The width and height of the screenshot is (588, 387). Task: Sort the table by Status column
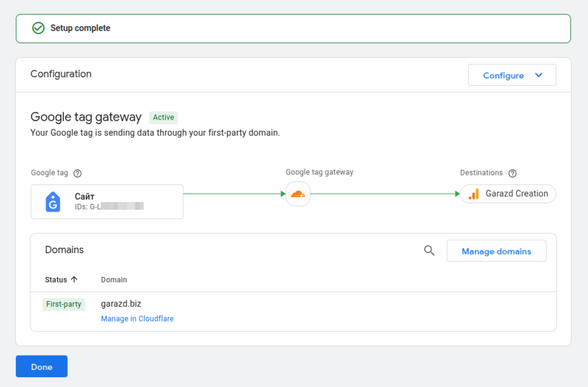(56, 279)
